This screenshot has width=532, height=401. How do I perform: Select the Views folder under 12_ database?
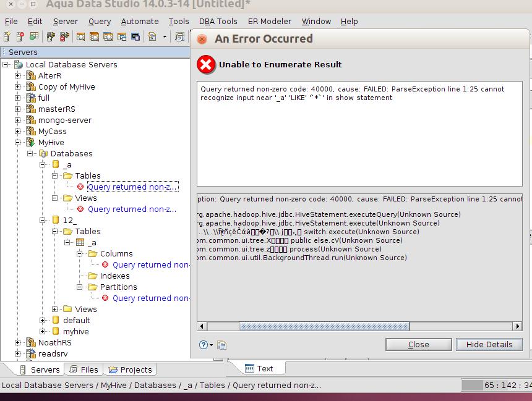tap(86, 309)
